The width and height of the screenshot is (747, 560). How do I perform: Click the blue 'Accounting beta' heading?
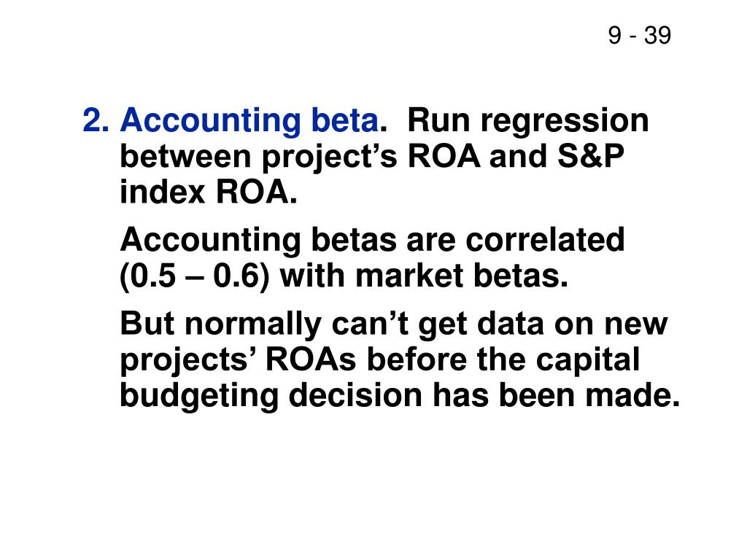(x=249, y=120)
